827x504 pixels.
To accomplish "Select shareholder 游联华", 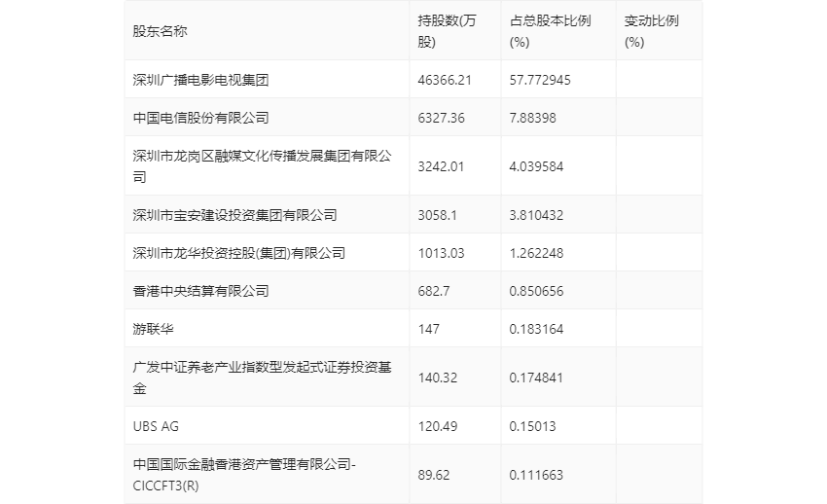I will tap(153, 329).
